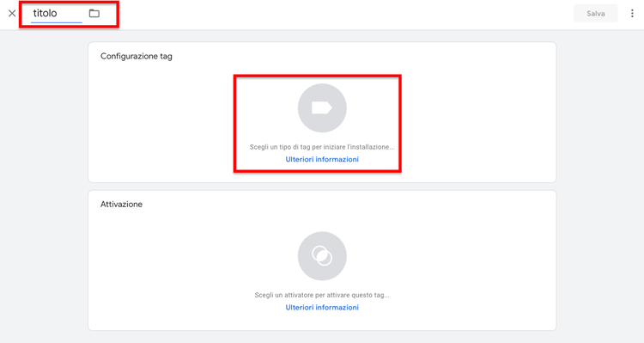Open Ulteriori informazioni link under Attivazione
Image resolution: width=644 pixels, height=343 pixels.
[x=322, y=307]
